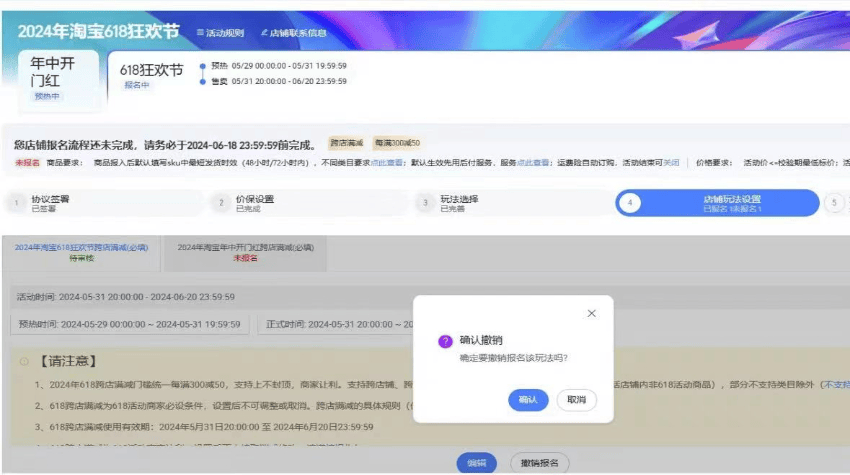Click the purple question mark icon

click(x=445, y=341)
